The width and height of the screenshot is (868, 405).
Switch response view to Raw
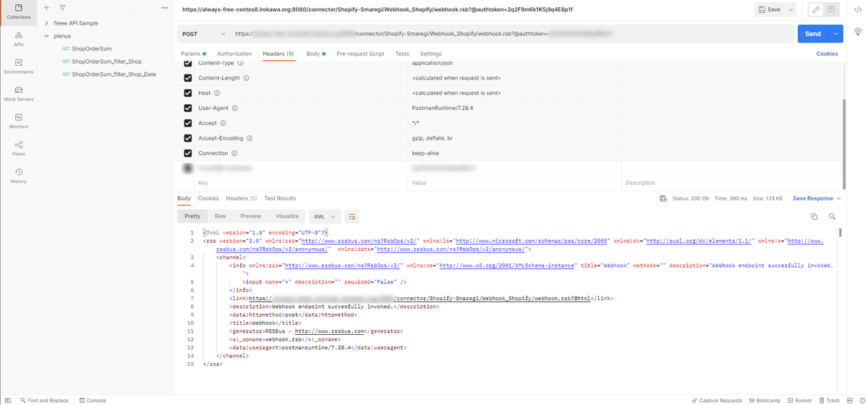(220, 216)
